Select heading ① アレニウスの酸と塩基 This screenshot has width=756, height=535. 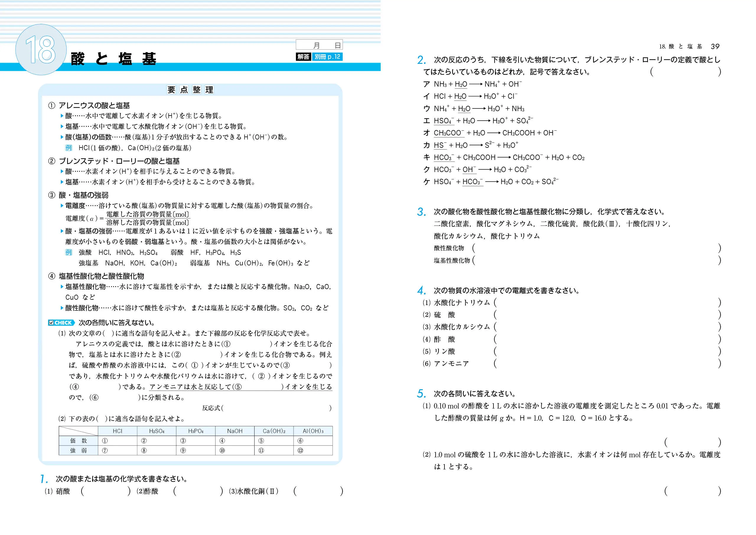tap(89, 106)
